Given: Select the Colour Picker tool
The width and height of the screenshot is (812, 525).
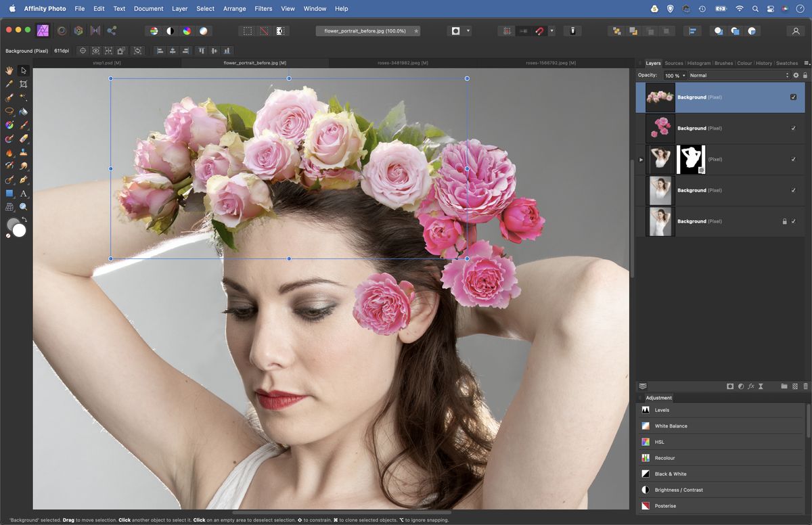Looking at the screenshot, I should (9, 84).
